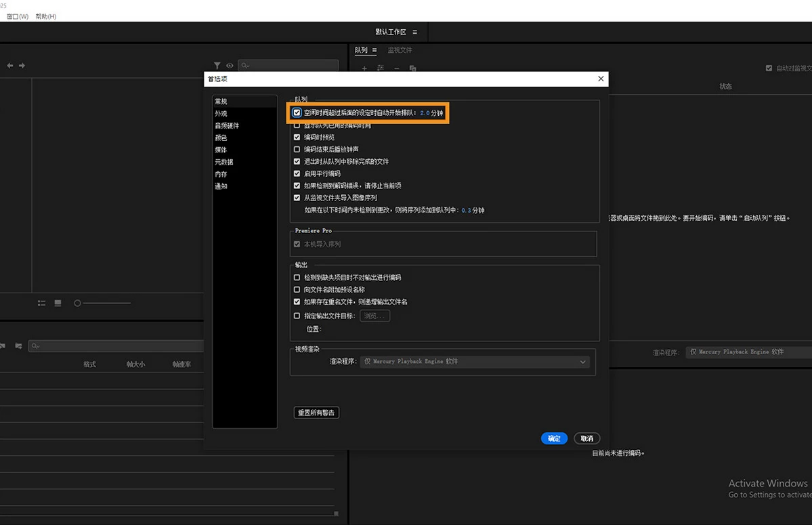Click the 帧速率 column header
The width and height of the screenshot is (812, 525).
(181, 364)
